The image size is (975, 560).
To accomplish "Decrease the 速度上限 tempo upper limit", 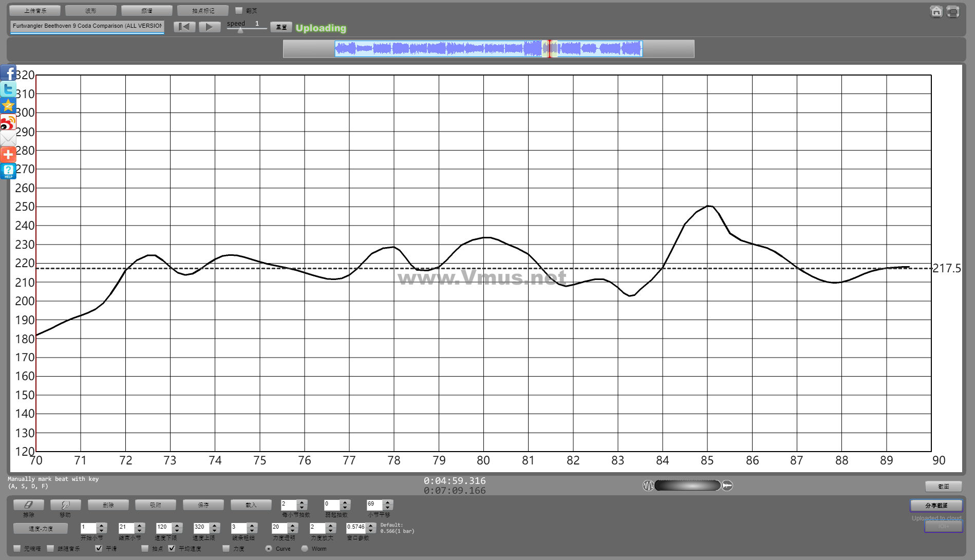I will (215, 531).
